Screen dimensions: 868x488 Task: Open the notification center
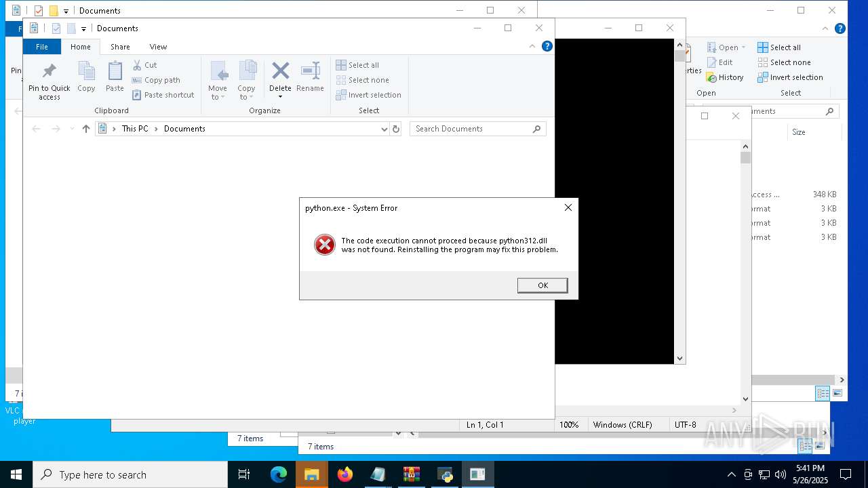846,474
